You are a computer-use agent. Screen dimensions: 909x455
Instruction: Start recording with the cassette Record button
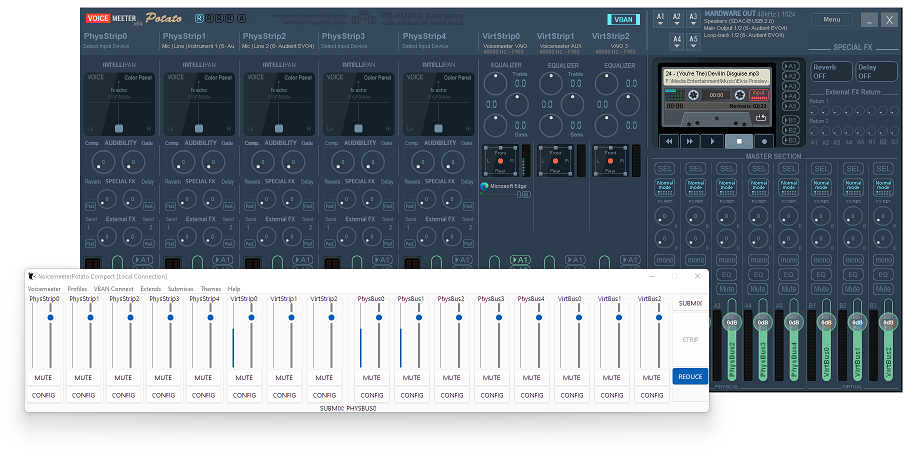764,142
